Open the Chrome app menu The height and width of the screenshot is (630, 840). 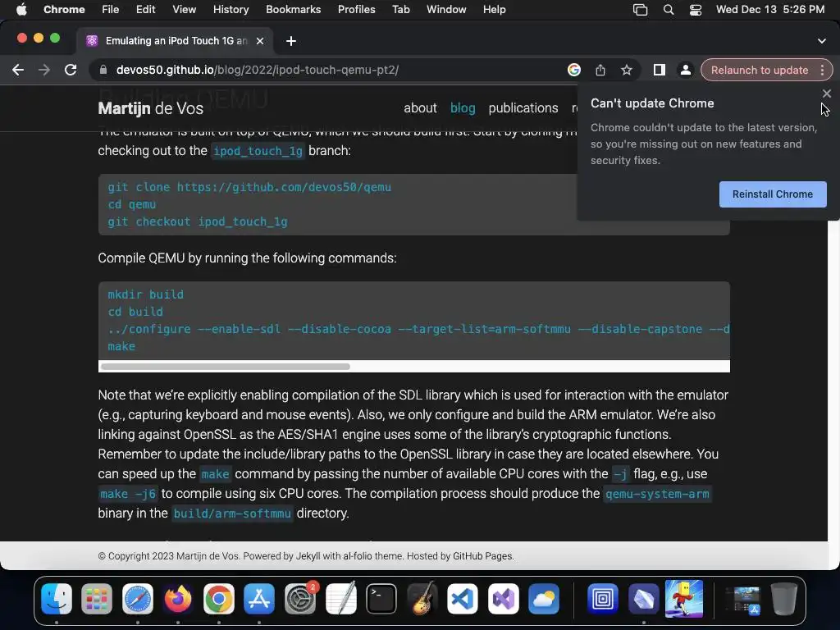(64, 10)
